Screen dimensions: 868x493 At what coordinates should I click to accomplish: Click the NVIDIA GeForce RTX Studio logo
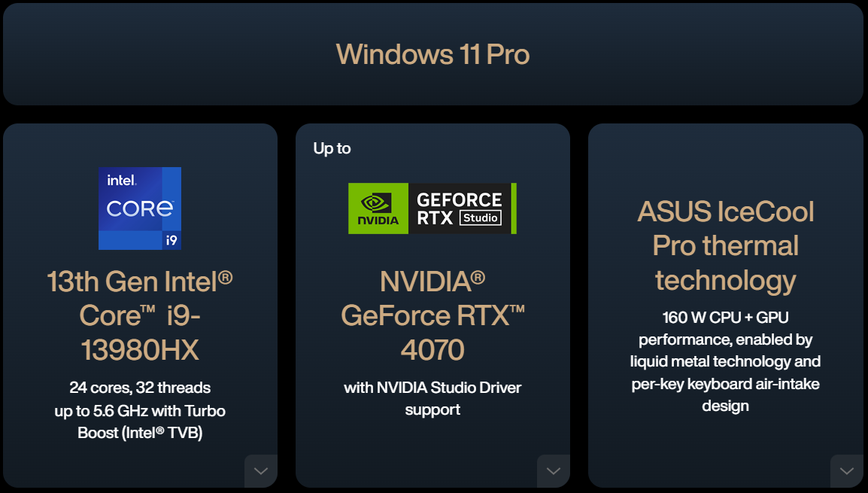(x=432, y=208)
